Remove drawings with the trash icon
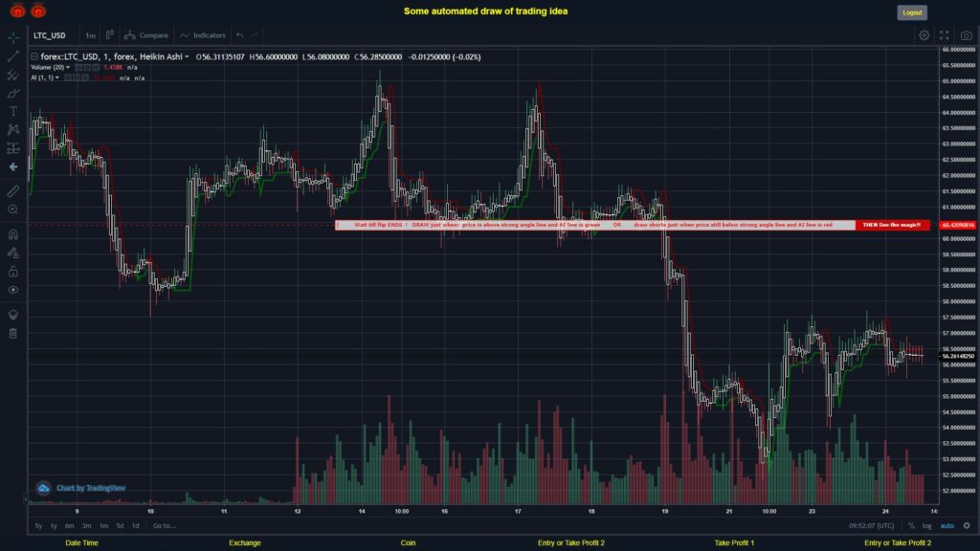Viewport: 980px width, 551px height. [x=13, y=333]
